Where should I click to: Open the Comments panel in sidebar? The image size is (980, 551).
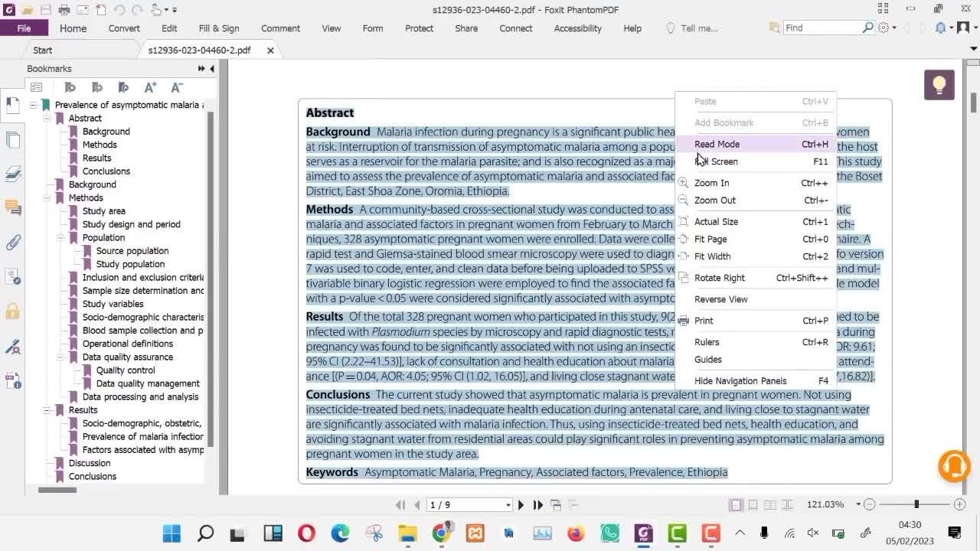[13, 207]
